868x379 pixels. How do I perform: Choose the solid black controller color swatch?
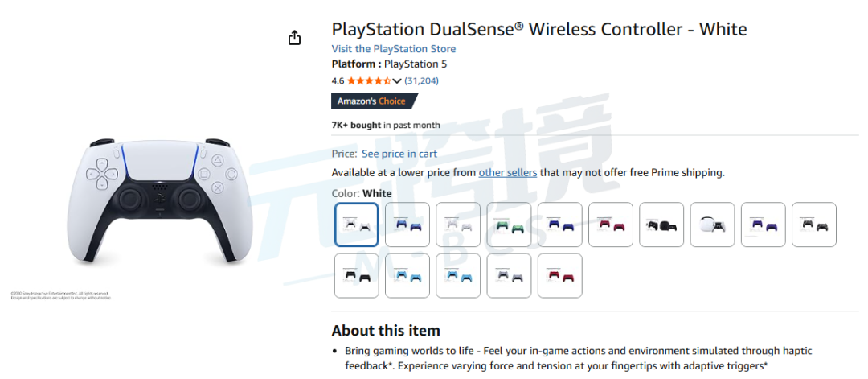357,275
